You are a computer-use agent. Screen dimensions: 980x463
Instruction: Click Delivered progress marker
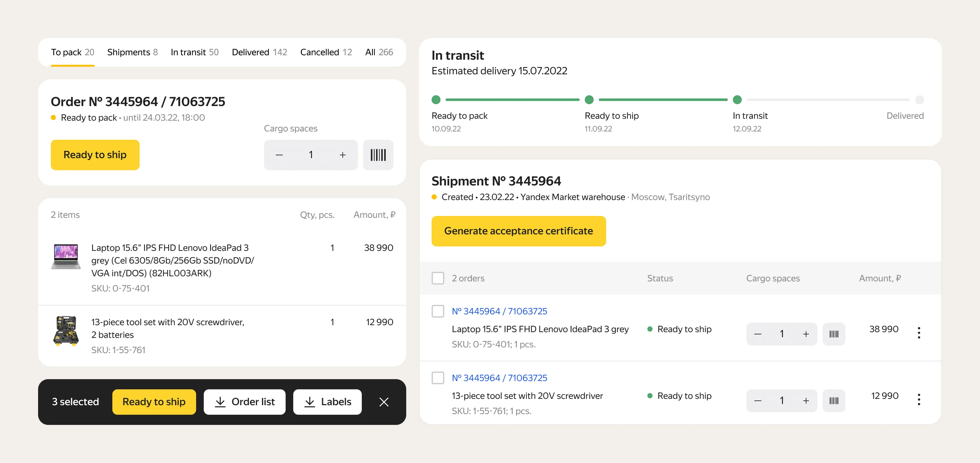(x=919, y=100)
